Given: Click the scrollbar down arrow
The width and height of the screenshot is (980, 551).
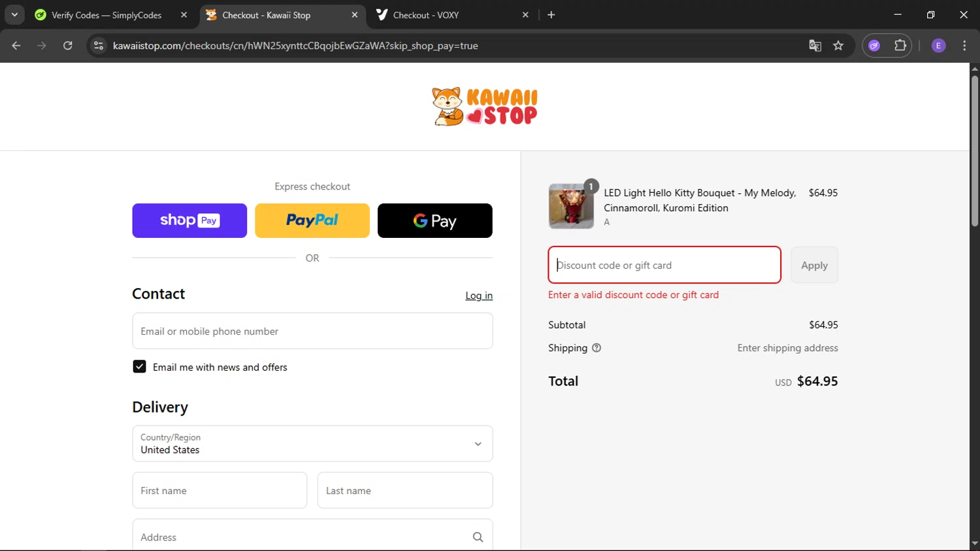Looking at the screenshot, I should pos(975,544).
